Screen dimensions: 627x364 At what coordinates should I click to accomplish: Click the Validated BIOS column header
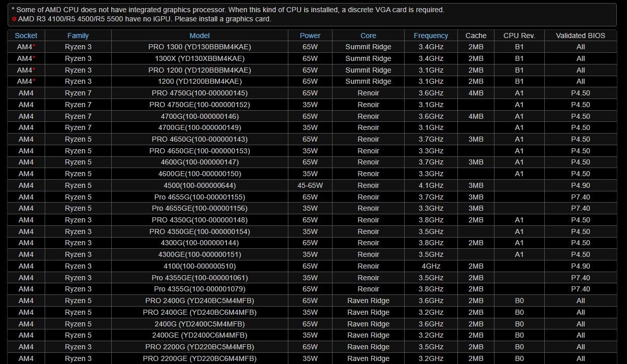click(580, 36)
